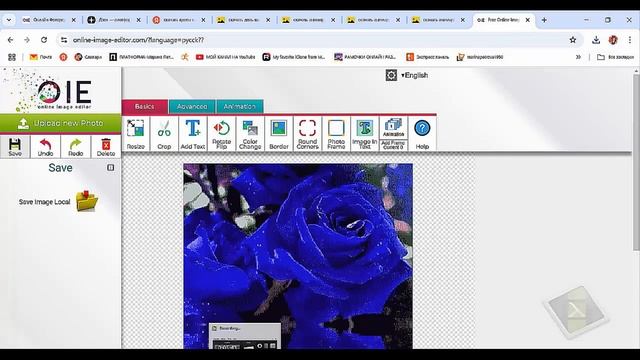Reload the page
This screenshot has height=360, width=640.
[x=44, y=40]
